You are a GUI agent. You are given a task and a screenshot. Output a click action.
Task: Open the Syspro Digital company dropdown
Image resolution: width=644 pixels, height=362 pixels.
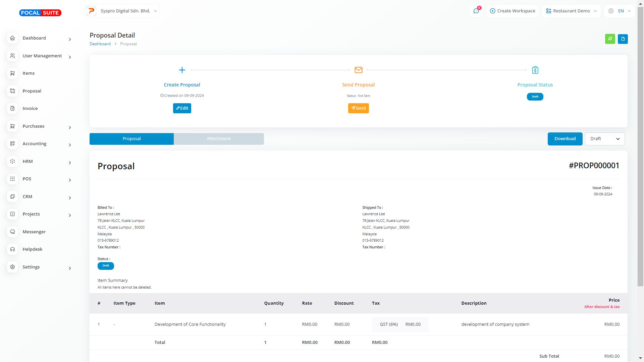pos(122,11)
